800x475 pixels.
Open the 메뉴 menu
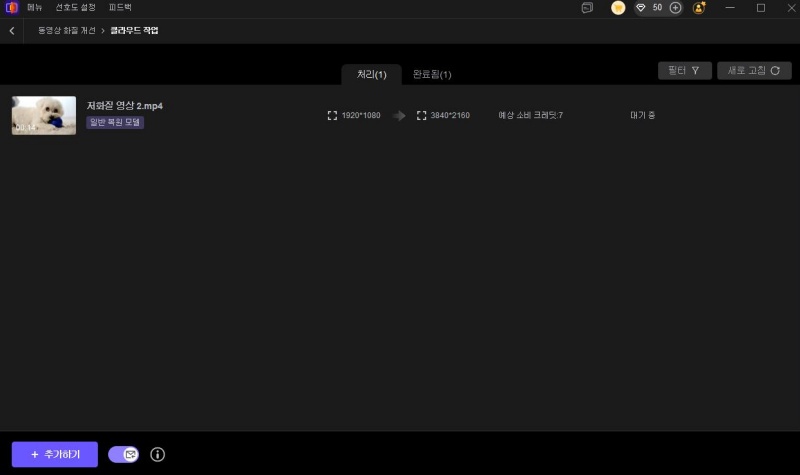click(35, 7)
